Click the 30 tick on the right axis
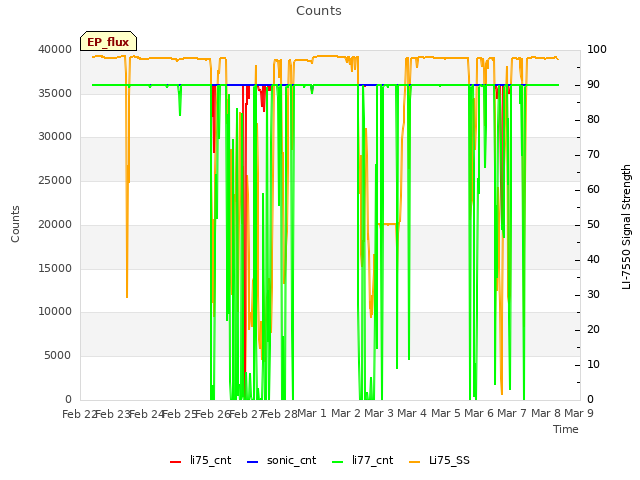The height and width of the screenshot is (480, 640). point(593,295)
